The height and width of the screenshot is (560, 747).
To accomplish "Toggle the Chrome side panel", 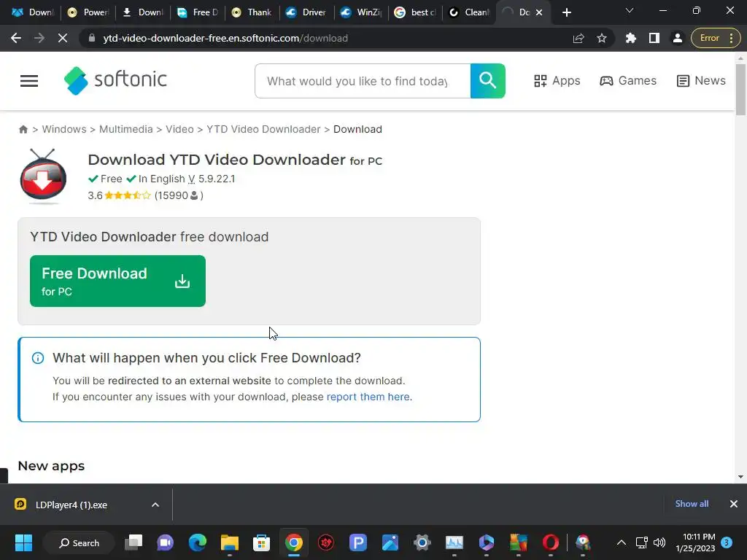I will (x=654, y=38).
